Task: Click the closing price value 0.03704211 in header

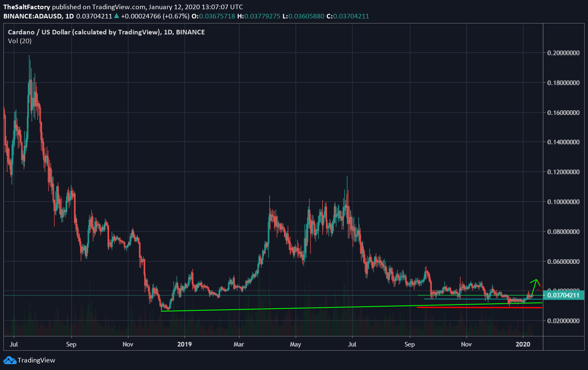Action: click(x=351, y=16)
